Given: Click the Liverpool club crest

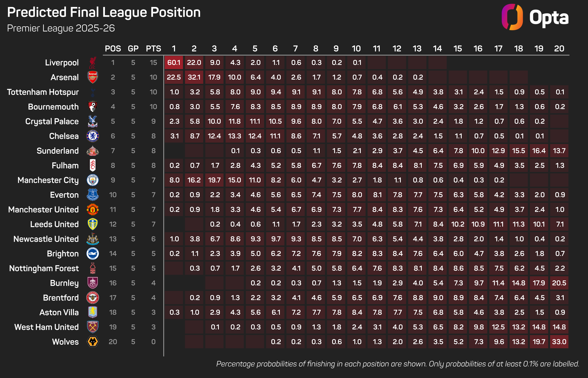Looking at the screenshot, I should coord(93,63).
